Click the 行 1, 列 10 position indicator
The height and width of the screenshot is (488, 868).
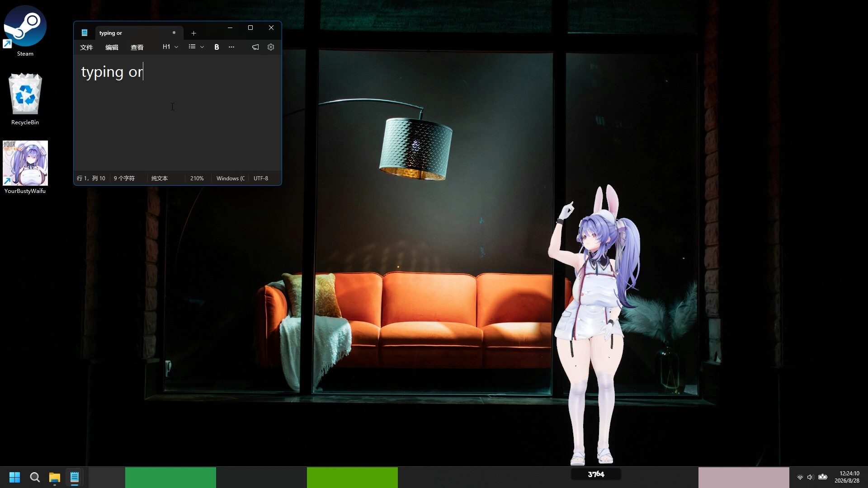91,178
